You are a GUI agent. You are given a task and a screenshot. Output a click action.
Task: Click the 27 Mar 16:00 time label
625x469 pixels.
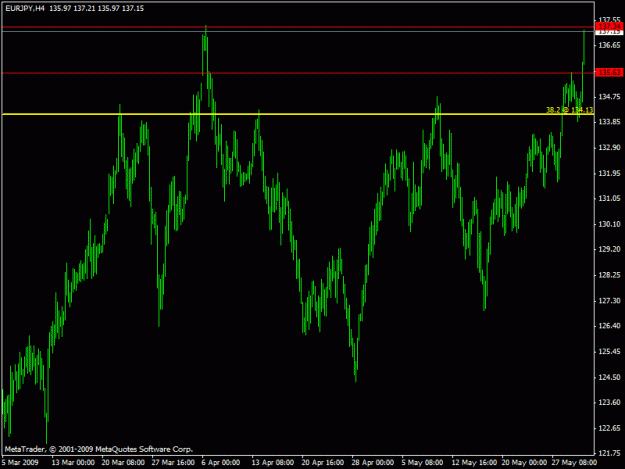(173, 462)
